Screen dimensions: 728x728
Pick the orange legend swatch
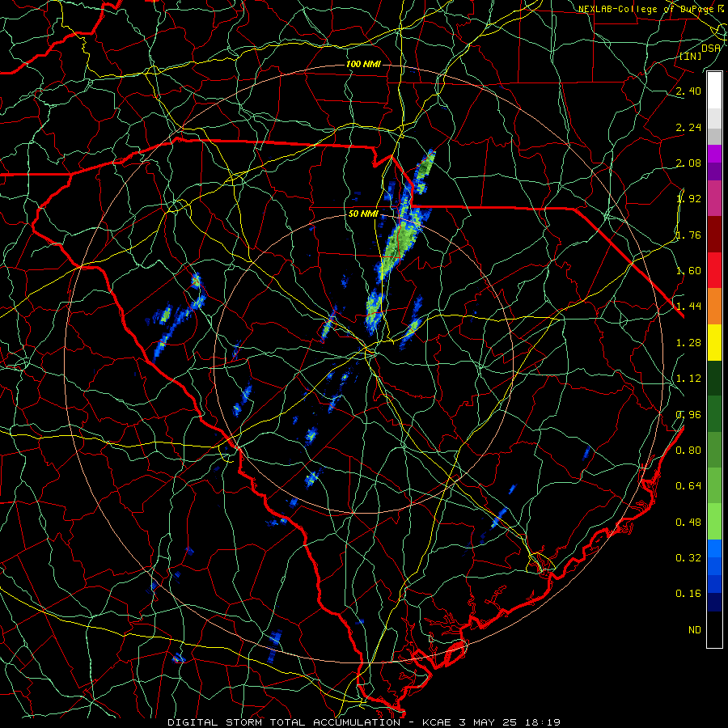tap(714, 306)
